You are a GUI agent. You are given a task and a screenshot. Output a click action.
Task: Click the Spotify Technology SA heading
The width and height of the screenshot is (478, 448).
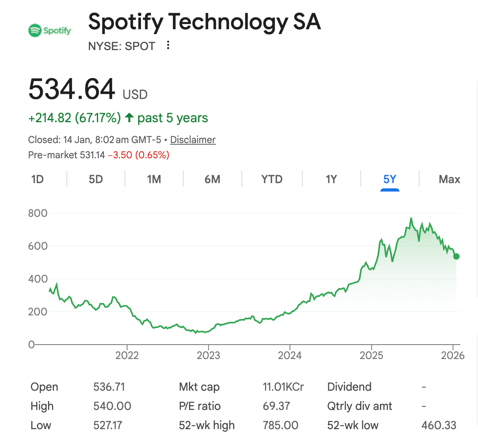click(204, 22)
